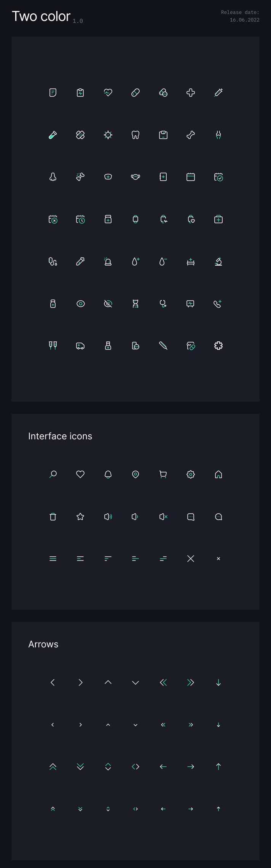
Task: Click the open eye icon
Action: click(80, 304)
